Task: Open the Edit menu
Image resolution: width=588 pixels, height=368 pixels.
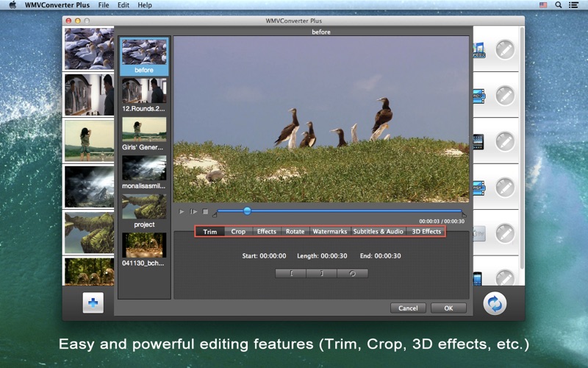Action: pyautogui.click(x=123, y=5)
